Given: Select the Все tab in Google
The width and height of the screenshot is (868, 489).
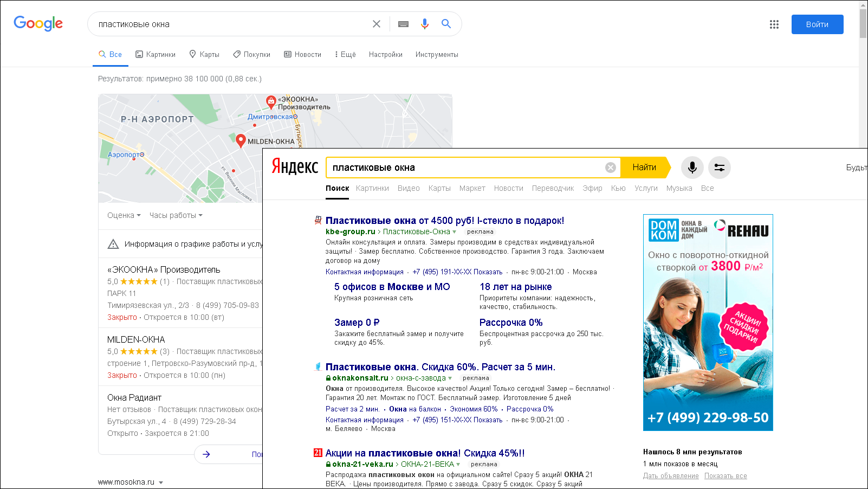Looking at the screenshot, I should [x=110, y=54].
